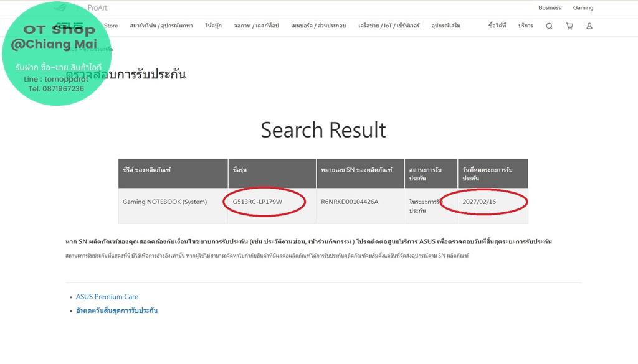
Task: Click the วันที่หมดระยะการรับประกัน column header
Action: pyautogui.click(x=493, y=174)
